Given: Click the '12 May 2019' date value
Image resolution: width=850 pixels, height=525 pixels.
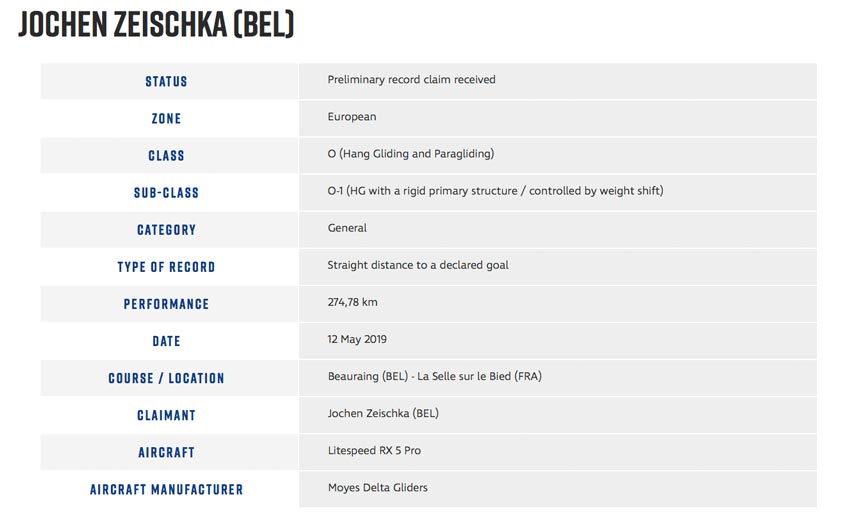Looking at the screenshot, I should [x=357, y=340].
